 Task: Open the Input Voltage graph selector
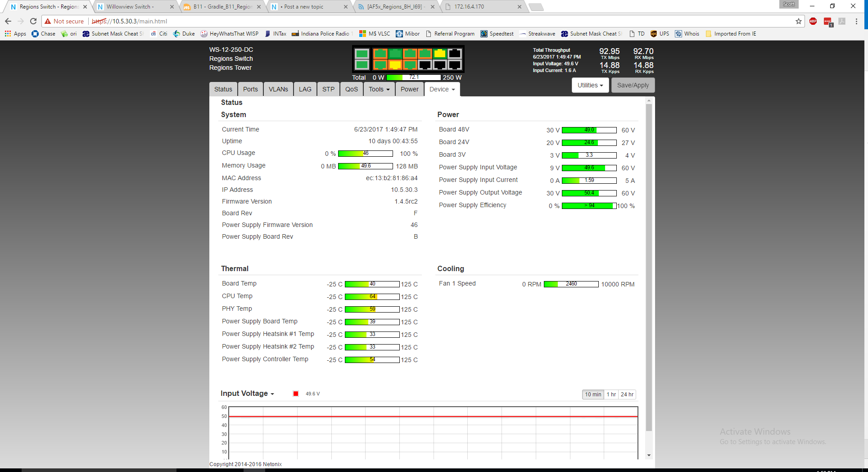coord(247,394)
